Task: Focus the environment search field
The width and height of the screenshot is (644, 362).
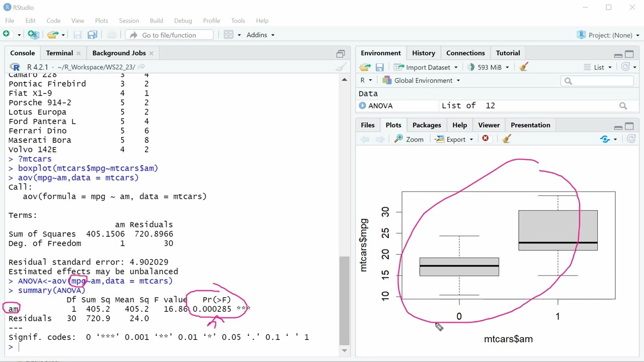Action: pyautogui.click(x=597, y=80)
